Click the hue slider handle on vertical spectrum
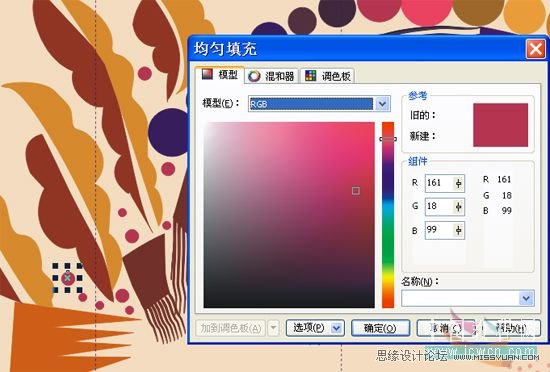The image size is (550, 372). click(x=388, y=139)
